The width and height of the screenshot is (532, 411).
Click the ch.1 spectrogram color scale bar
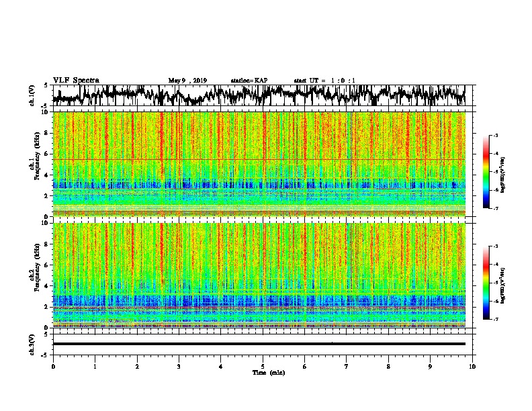tap(486, 172)
